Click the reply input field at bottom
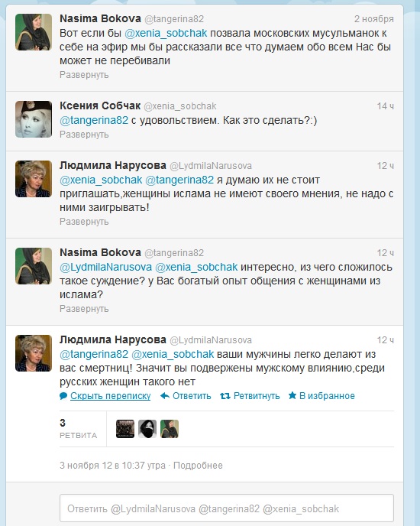Image resolution: width=420 pixels, height=526 pixels. point(227,508)
